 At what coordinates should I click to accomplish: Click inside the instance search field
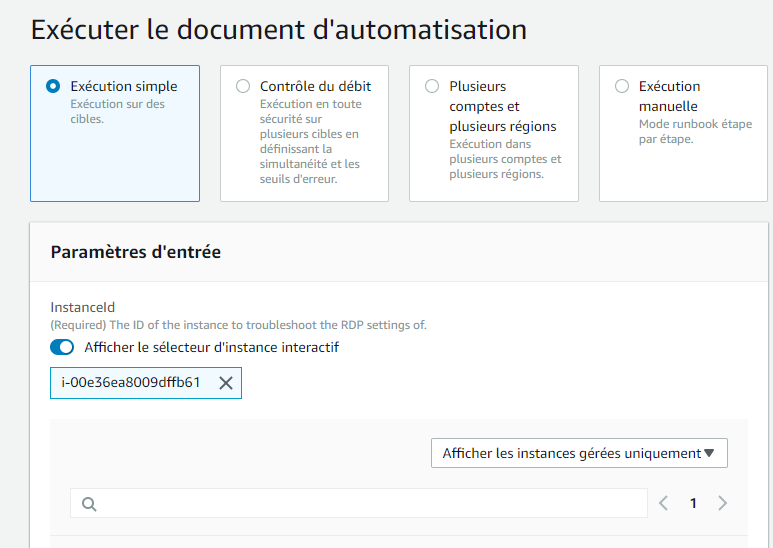click(x=359, y=503)
